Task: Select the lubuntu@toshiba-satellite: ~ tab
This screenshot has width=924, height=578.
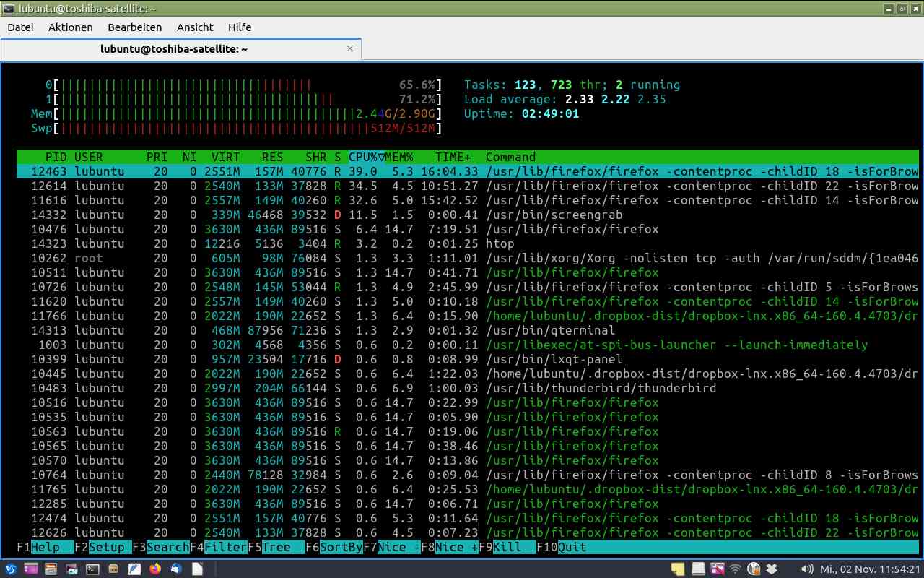Action: 180,49
